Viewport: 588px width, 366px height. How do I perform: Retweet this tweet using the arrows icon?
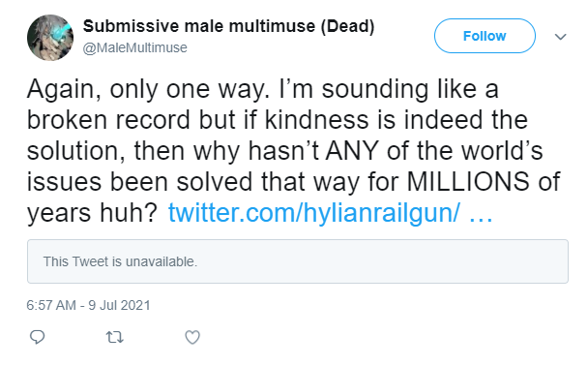[x=114, y=337]
